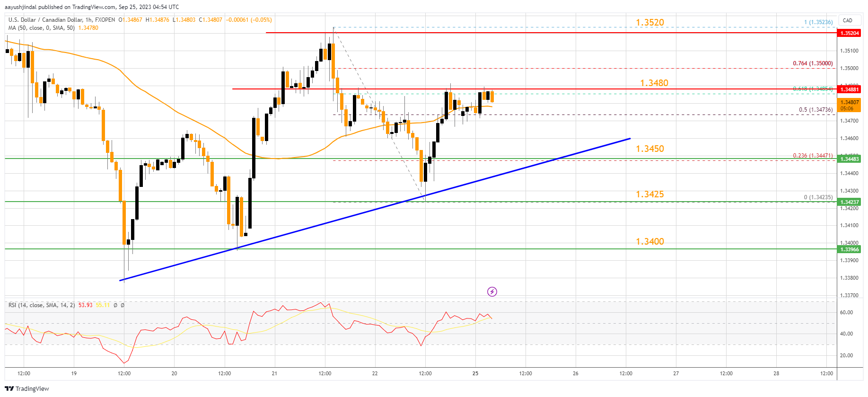Viewport: 868px width, 397px height.
Task: Click the TradingView logo at bottom left
Action: coord(27,388)
